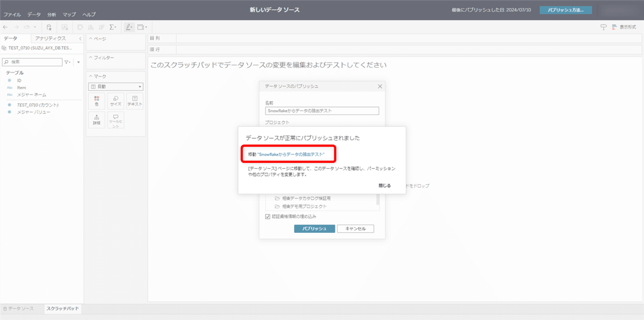Click the キャンセル button

click(x=355, y=228)
